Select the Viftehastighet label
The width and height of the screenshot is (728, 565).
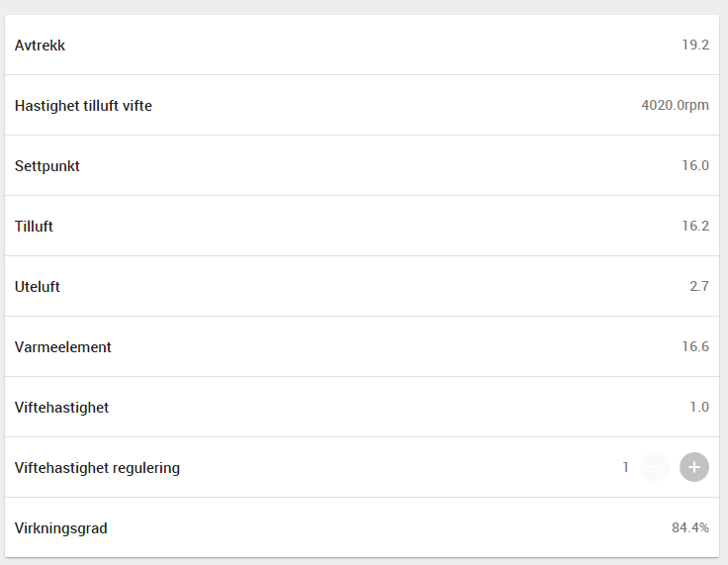coord(61,408)
